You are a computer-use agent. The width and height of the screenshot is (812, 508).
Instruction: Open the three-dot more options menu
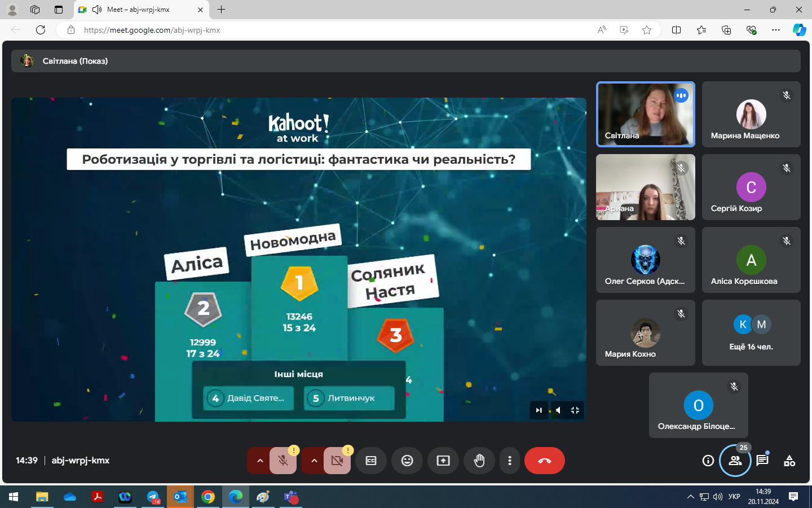coord(510,461)
